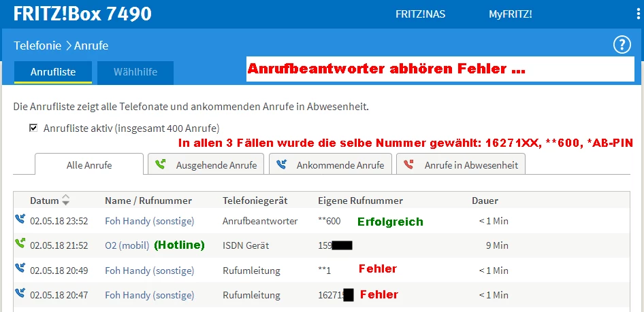
Task: Click the Telefoniegerät column header
Action: tap(255, 201)
